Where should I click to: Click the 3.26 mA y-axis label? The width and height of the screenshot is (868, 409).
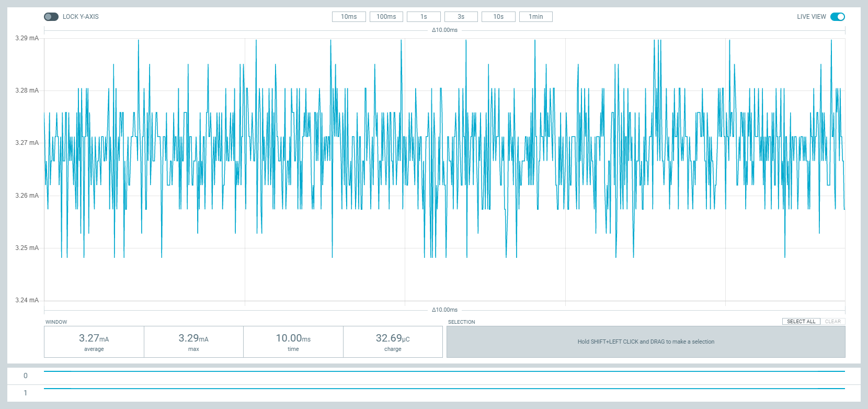tap(27, 196)
